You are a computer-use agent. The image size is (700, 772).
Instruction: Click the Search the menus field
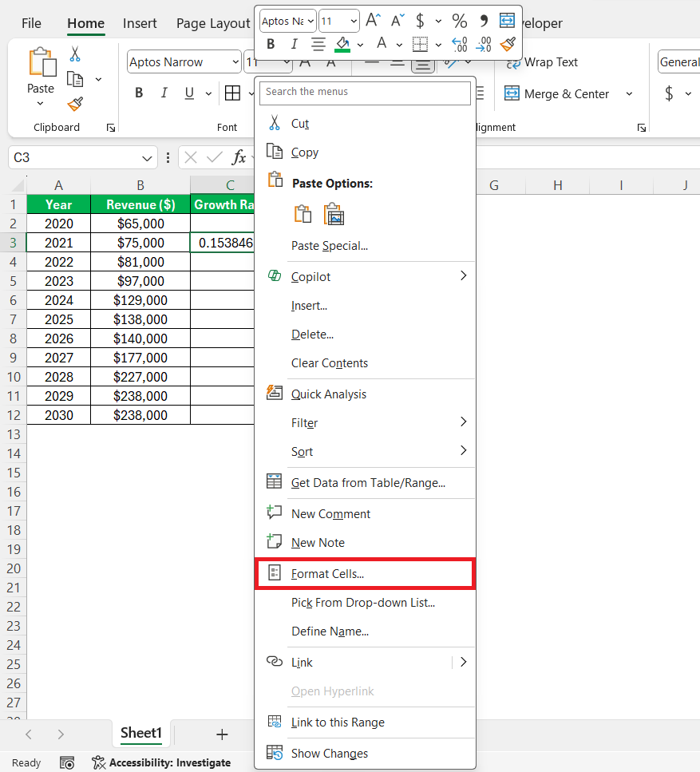(x=365, y=93)
